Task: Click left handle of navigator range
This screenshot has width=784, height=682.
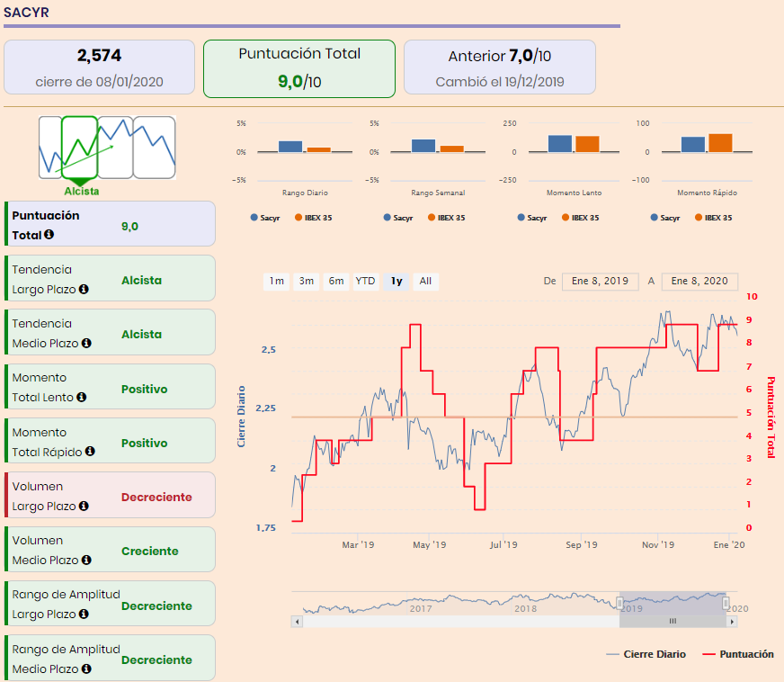Action: click(x=619, y=604)
